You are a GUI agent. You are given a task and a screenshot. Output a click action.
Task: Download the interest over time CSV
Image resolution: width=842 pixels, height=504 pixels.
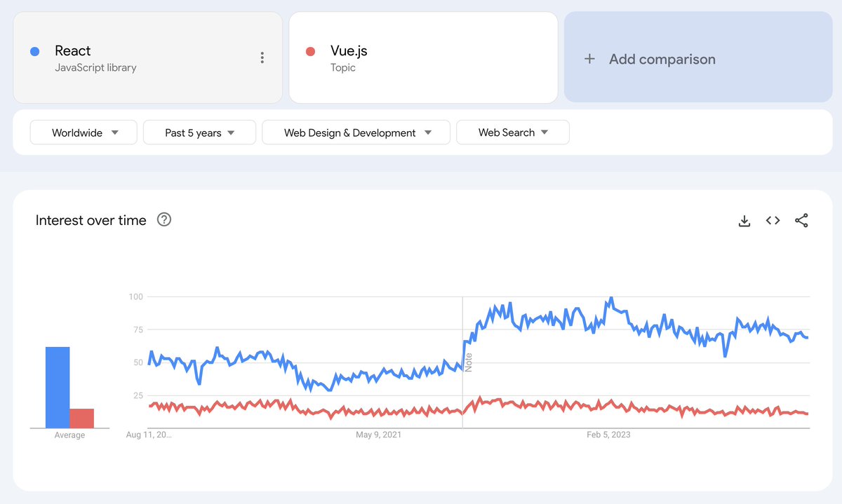click(744, 221)
